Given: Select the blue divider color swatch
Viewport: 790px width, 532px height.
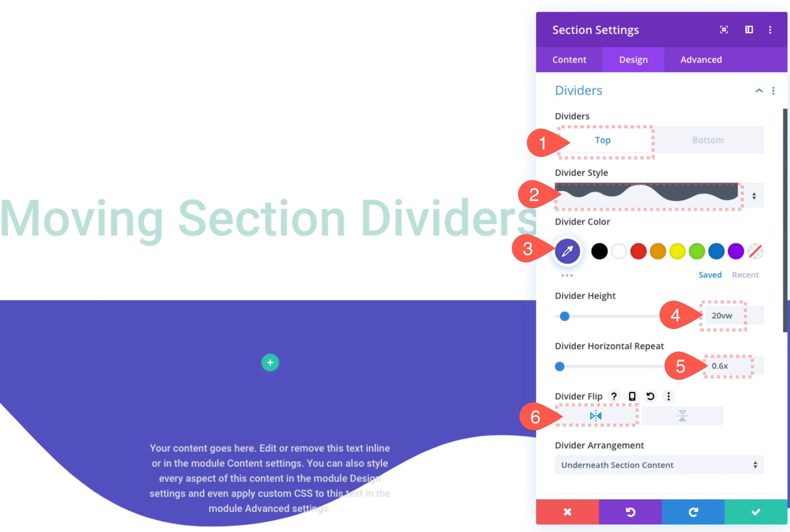Looking at the screenshot, I should [x=716, y=250].
